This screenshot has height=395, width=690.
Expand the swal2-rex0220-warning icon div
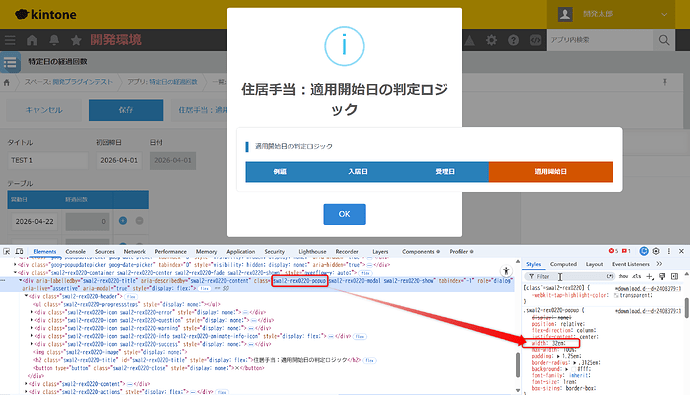pos(32,328)
